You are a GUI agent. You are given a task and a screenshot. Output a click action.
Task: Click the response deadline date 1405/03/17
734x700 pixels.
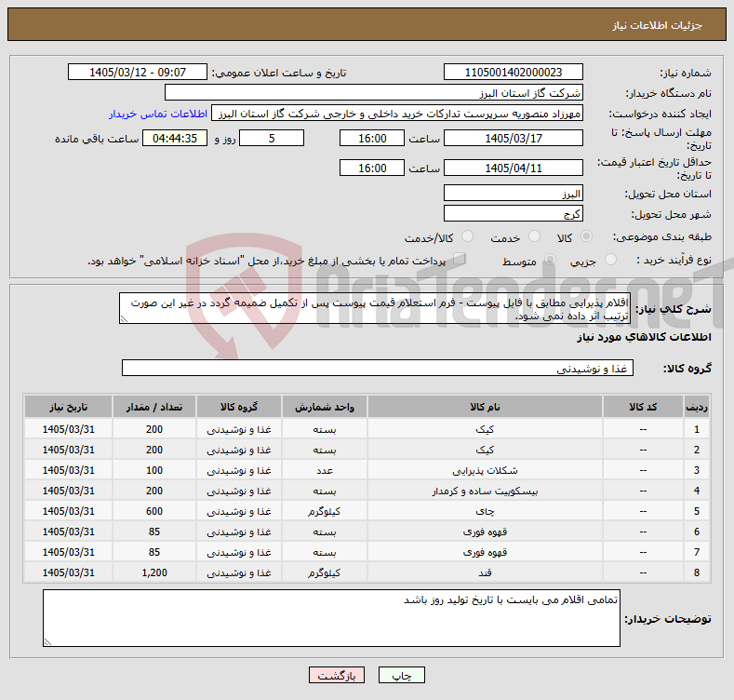click(513, 138)
